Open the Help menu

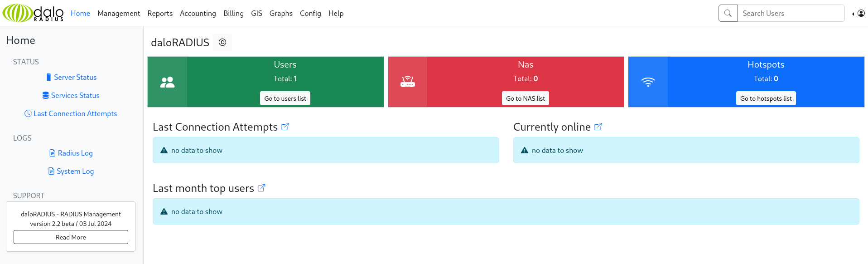coord(336,14)
